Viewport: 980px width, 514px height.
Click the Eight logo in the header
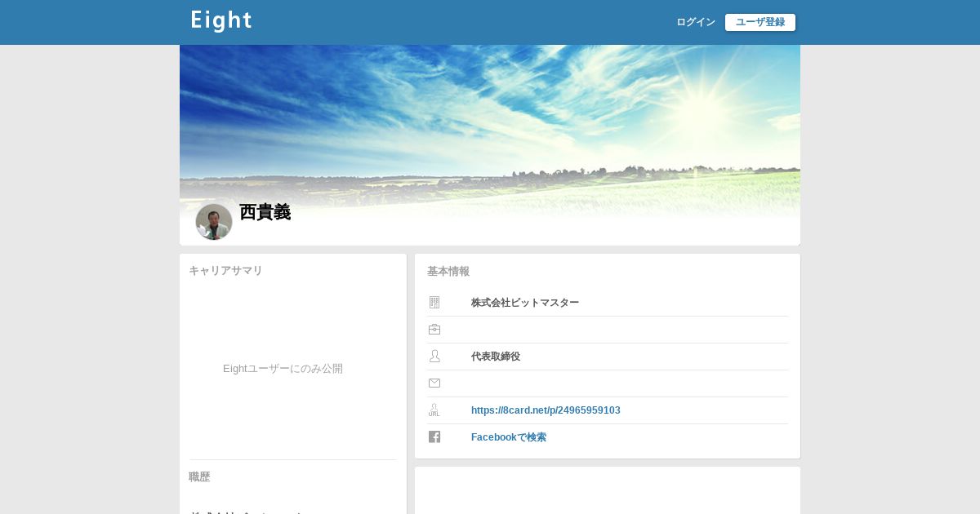[x=221, y=21]
